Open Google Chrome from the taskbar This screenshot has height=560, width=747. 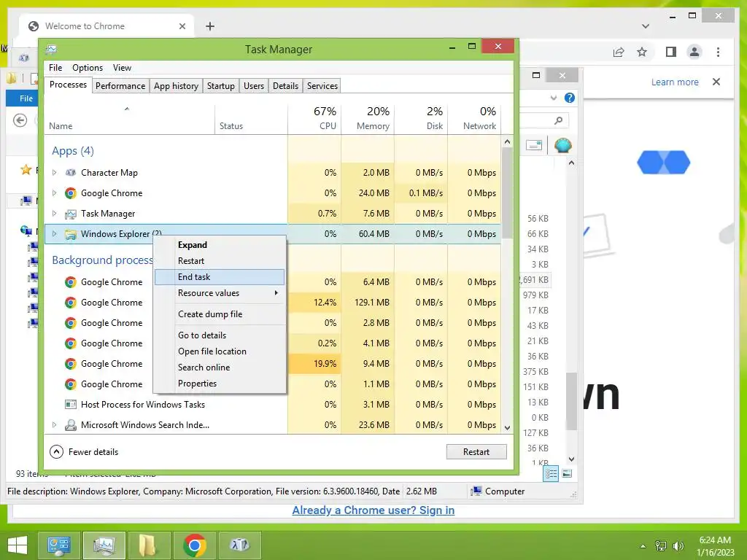tap(194, 545)
